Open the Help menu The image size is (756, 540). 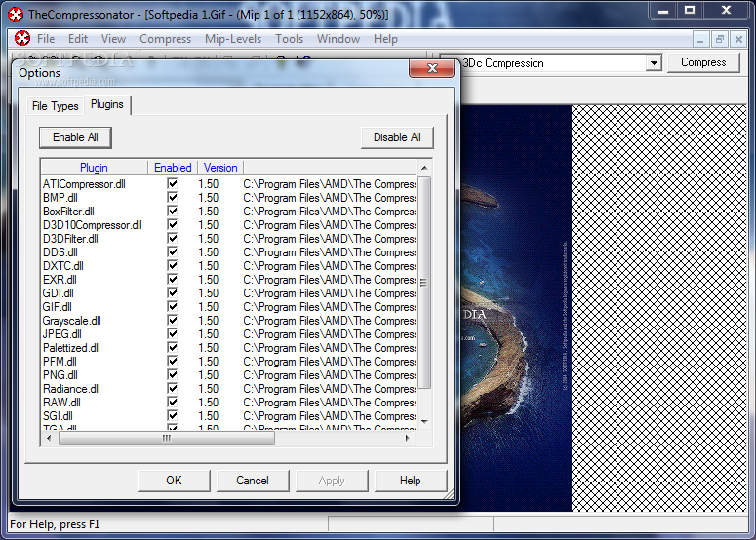pos(385,39)
